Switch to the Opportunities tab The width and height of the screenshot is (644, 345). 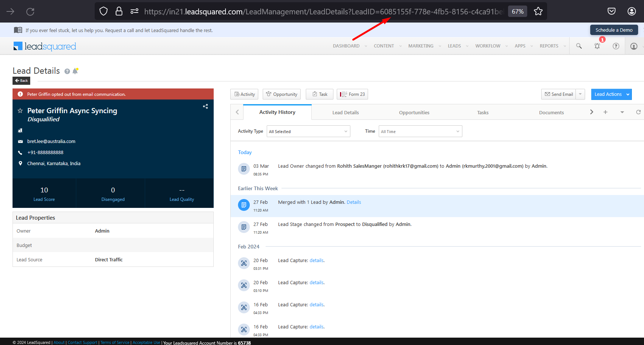coord(414,112)
